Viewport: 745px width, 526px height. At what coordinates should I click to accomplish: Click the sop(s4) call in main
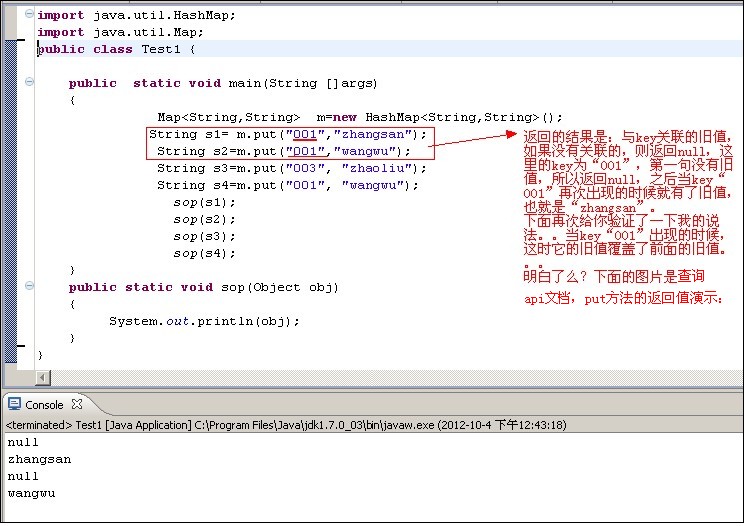click(190, 253)
